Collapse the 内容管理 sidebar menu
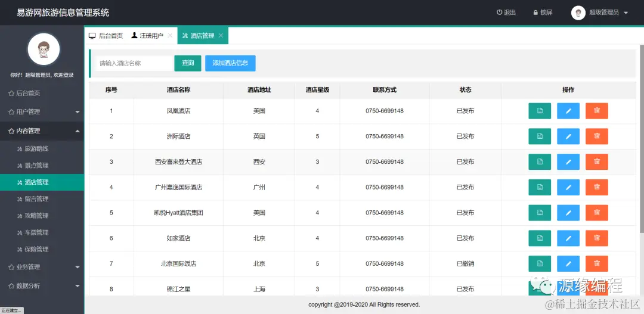 tap(42, 131)
